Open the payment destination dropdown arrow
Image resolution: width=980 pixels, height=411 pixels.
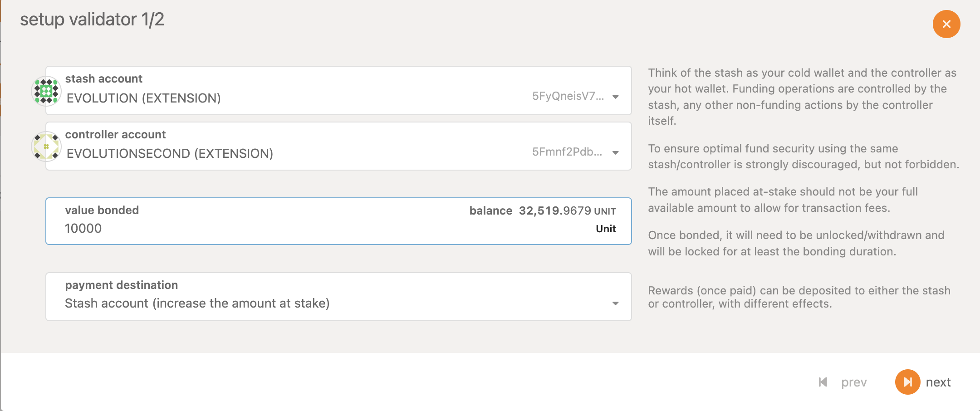point(616,303)
